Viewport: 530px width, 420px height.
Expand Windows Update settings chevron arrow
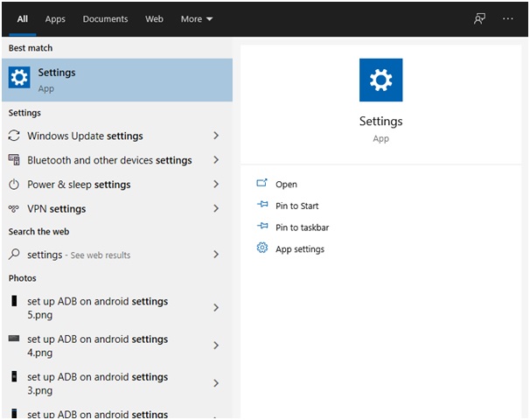[216, 136]
